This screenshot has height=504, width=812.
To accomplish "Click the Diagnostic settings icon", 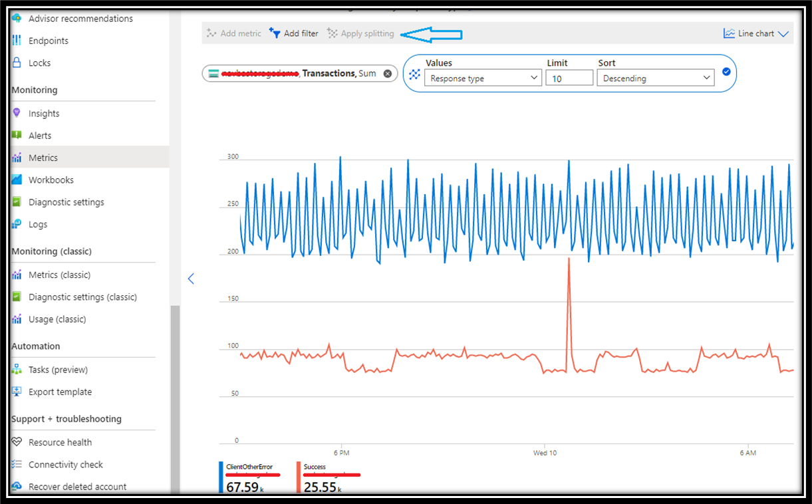I will pyautogui.click(x=15, y=201).
